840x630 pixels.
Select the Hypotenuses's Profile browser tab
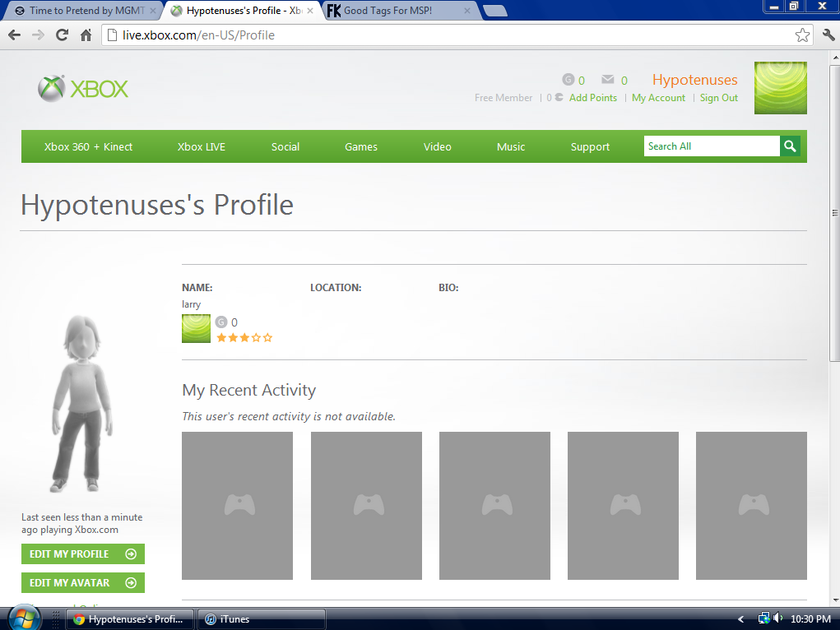pyautogui.click(x=244, y=11)
